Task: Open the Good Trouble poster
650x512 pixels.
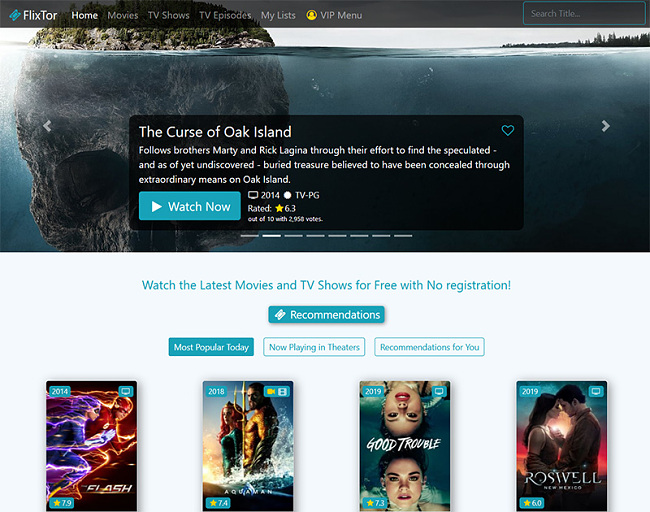Action: (405, 446)
